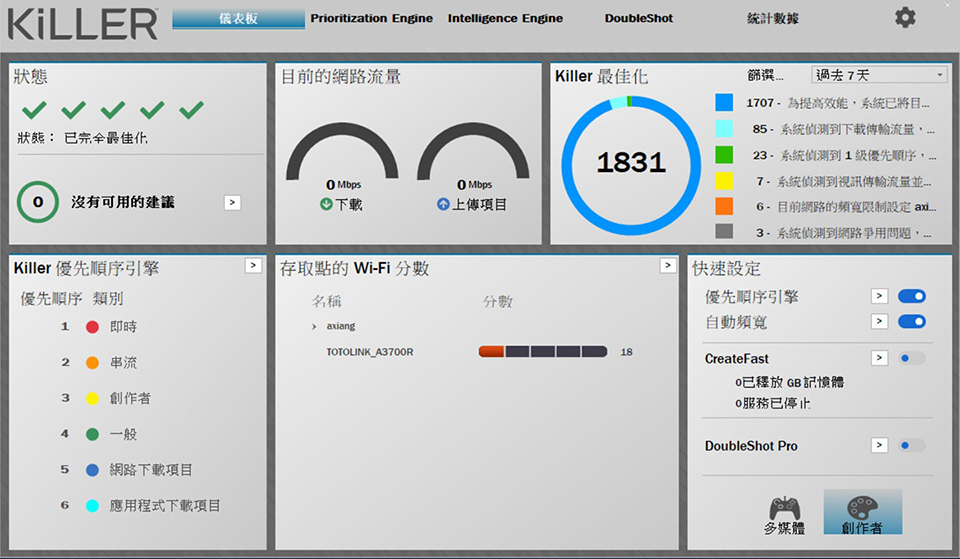Click the green download arrow icon
This screenshot has width=960, height=559.
(326, 204)
